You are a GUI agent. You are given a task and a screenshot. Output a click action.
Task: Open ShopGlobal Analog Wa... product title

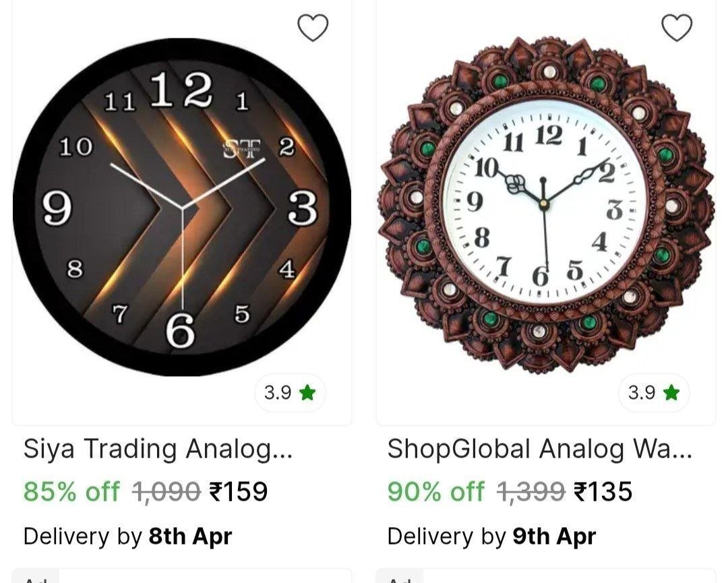539,450
